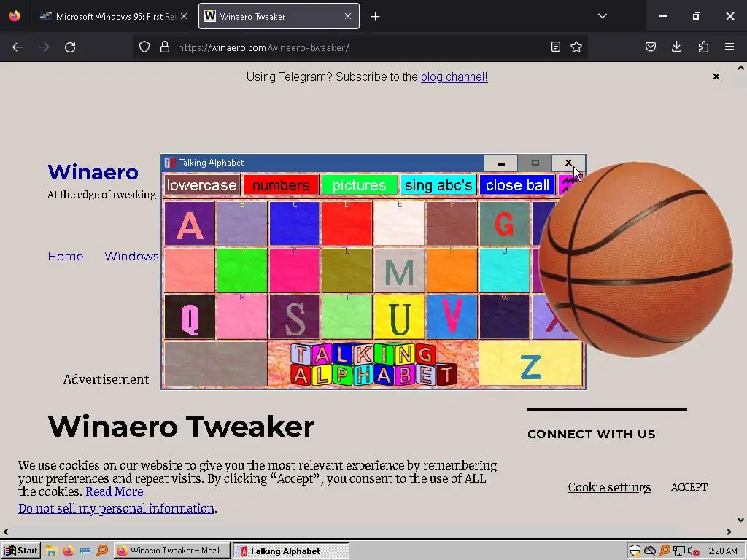747x560 pixels.
Task: Open the Read More cookie link
Action: pos(115,492)
